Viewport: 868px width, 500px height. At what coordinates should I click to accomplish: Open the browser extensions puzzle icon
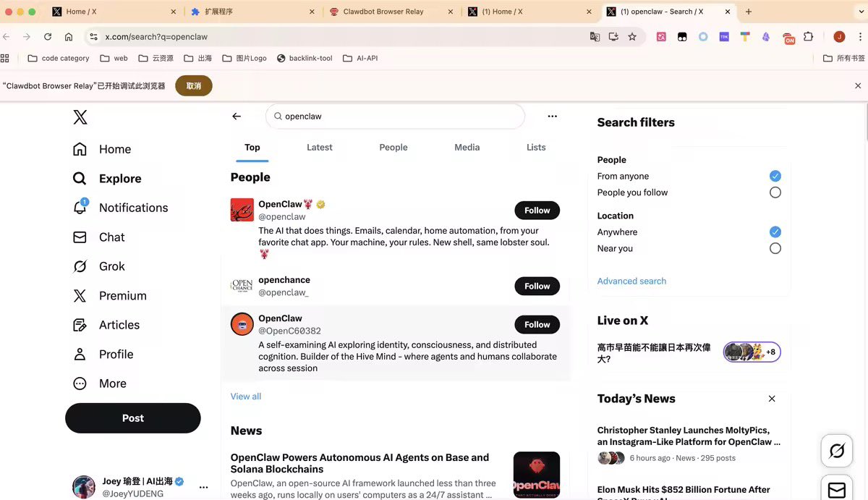coord(809,36)
